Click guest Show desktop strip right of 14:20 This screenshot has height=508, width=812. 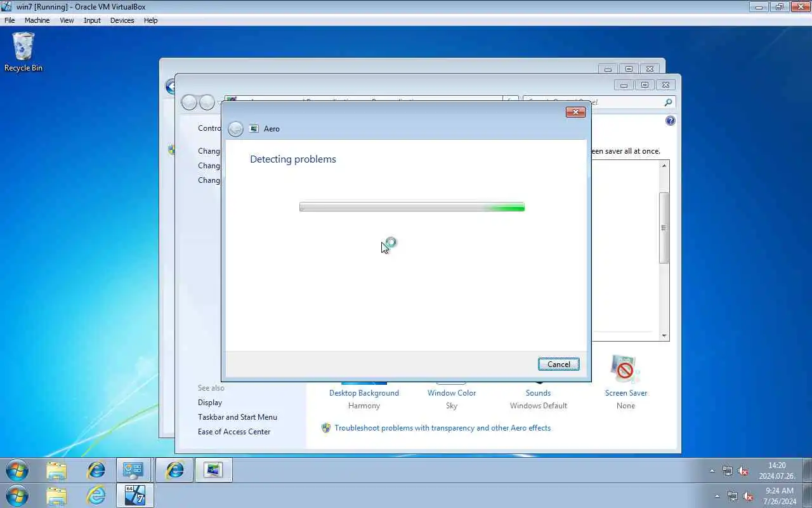click(x=806, y=471)
